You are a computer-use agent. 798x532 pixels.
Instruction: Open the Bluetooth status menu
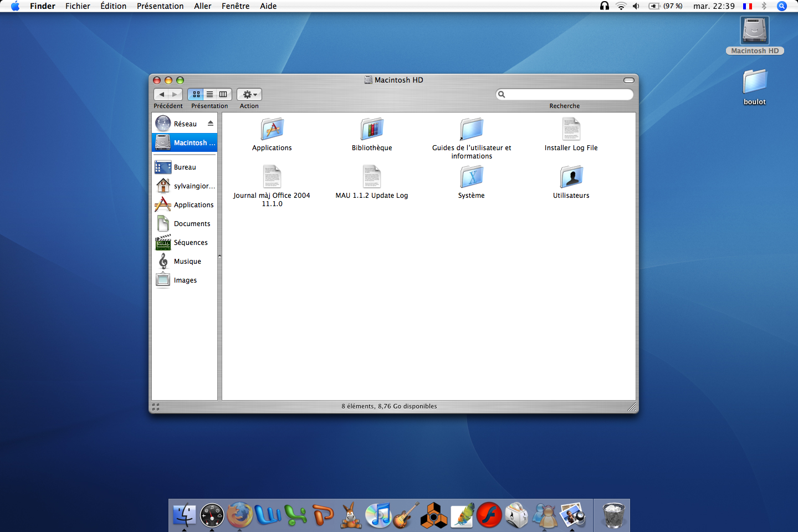coord(764,6)
